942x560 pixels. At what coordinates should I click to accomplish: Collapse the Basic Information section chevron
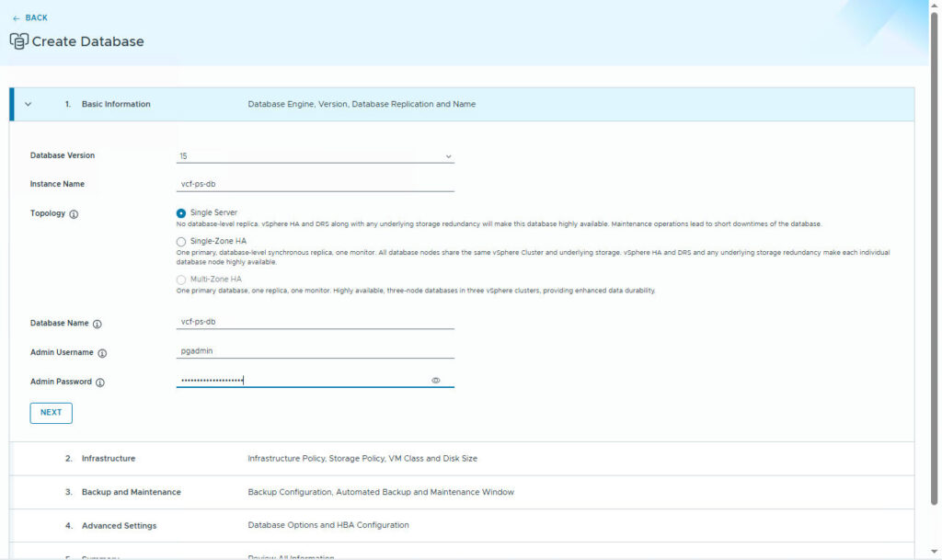pos(29,105)
